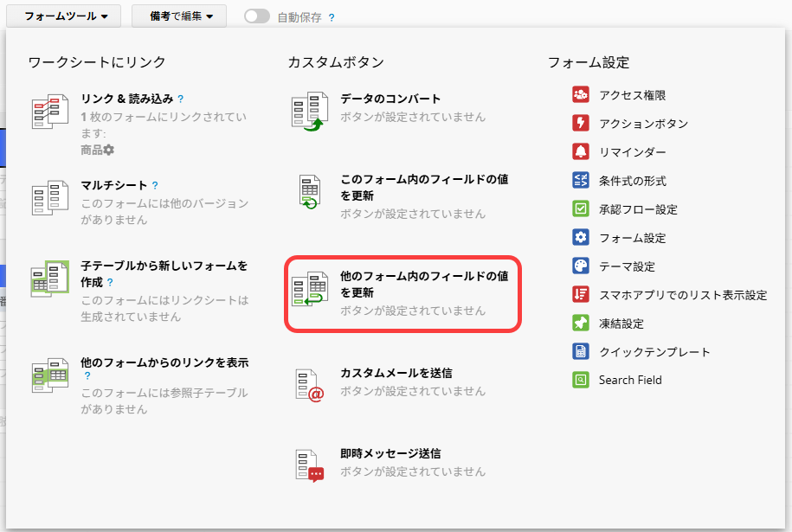Viewport: 792px width, 532px height.
Task: Click the データのコンバート icon
Action: tap(308, 112)
